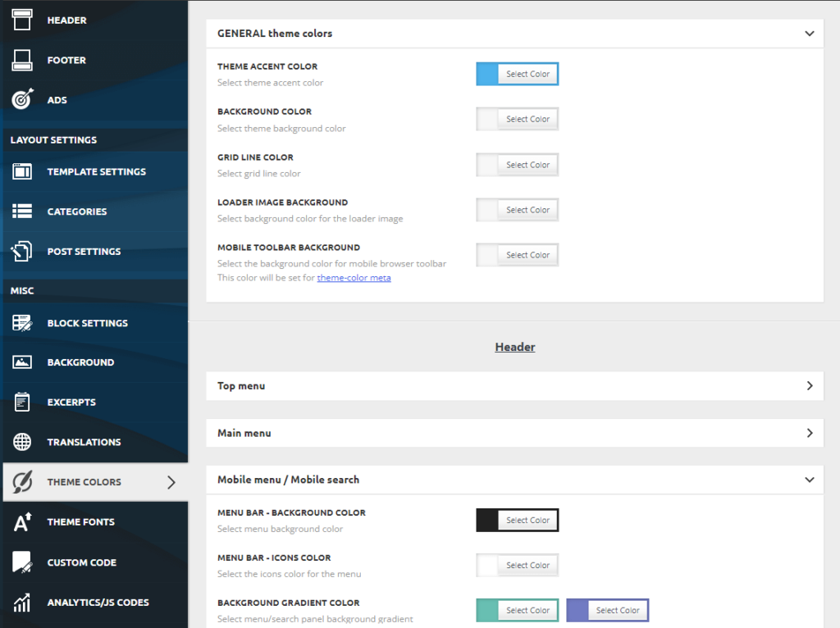
Task: Open TEMPLATE SETTINGS section
Action: pyautogui.click(x=95, y=172)
